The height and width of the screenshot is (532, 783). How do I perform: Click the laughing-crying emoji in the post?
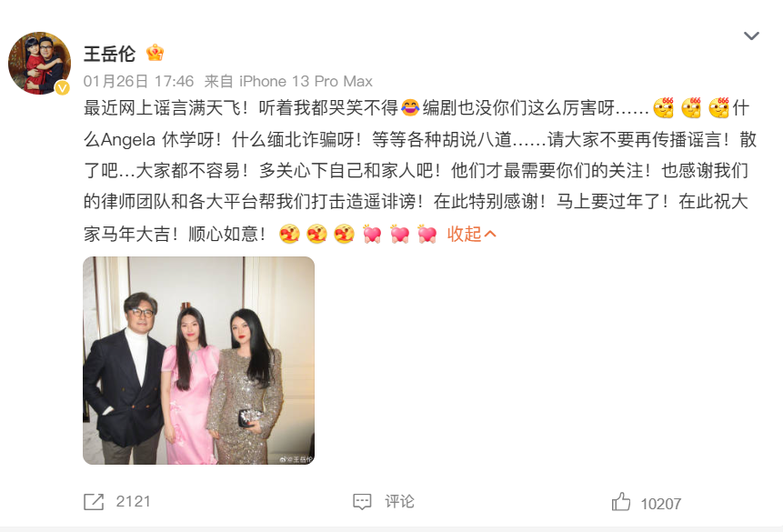pyautogui.click(x=410, y=107)
